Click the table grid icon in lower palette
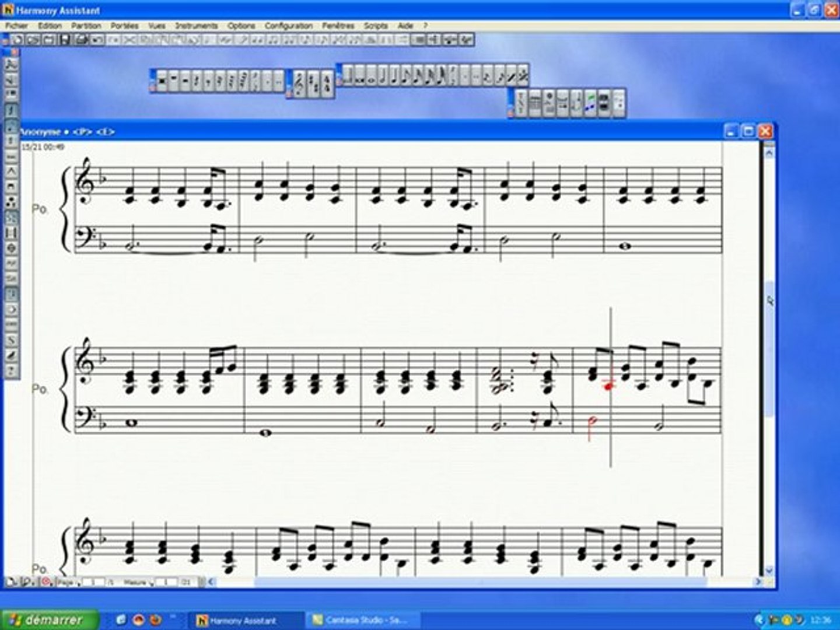The height and width of the screenshot is (630, 840). pyautogui.click(x=534, y=103)
